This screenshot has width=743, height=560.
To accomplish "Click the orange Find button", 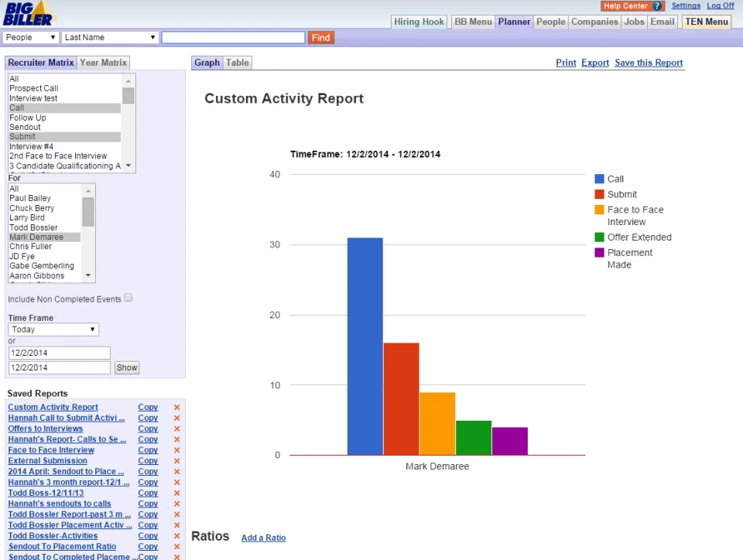I will 320,38.
